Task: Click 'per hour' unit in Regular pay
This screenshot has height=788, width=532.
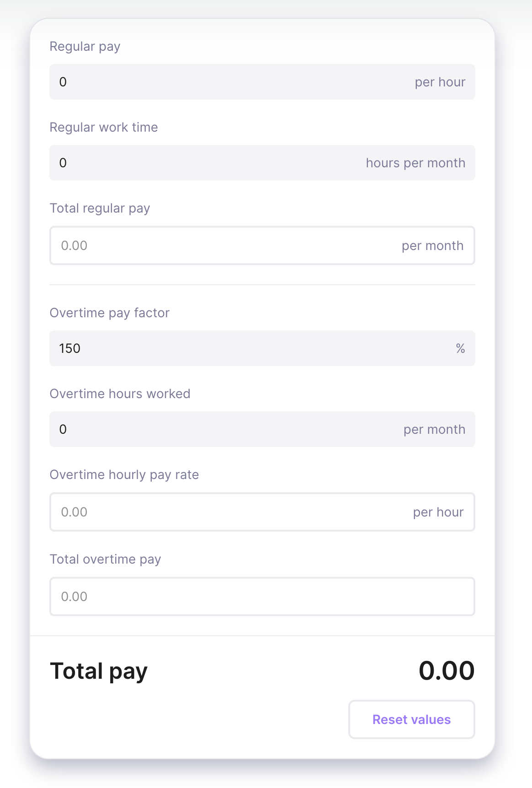Action: tap(440, 82)
